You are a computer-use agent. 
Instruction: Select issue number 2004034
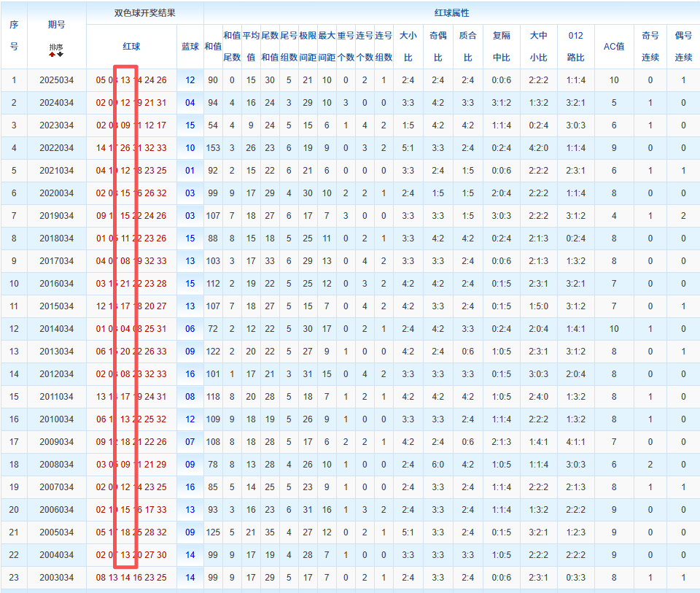click(56, 555)
